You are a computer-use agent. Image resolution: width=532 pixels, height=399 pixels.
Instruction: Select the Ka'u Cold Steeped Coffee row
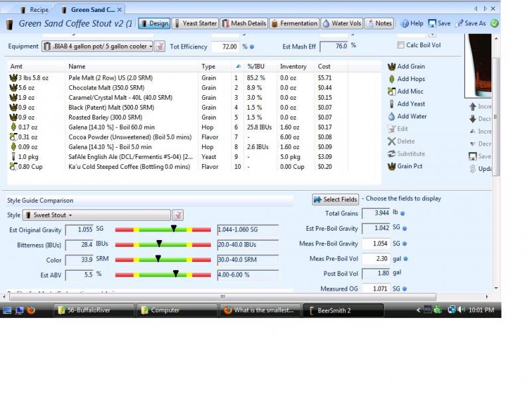194,167
